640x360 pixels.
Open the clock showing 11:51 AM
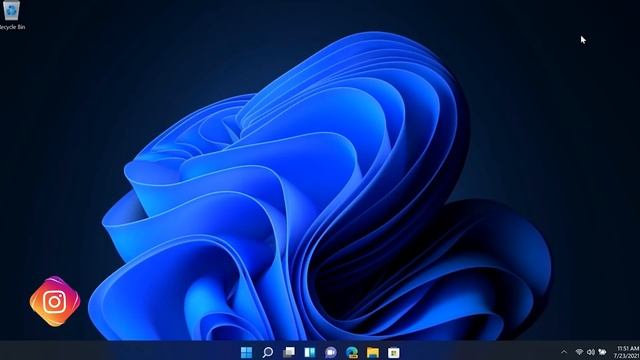pyautogui.click(x=628, y=352)
